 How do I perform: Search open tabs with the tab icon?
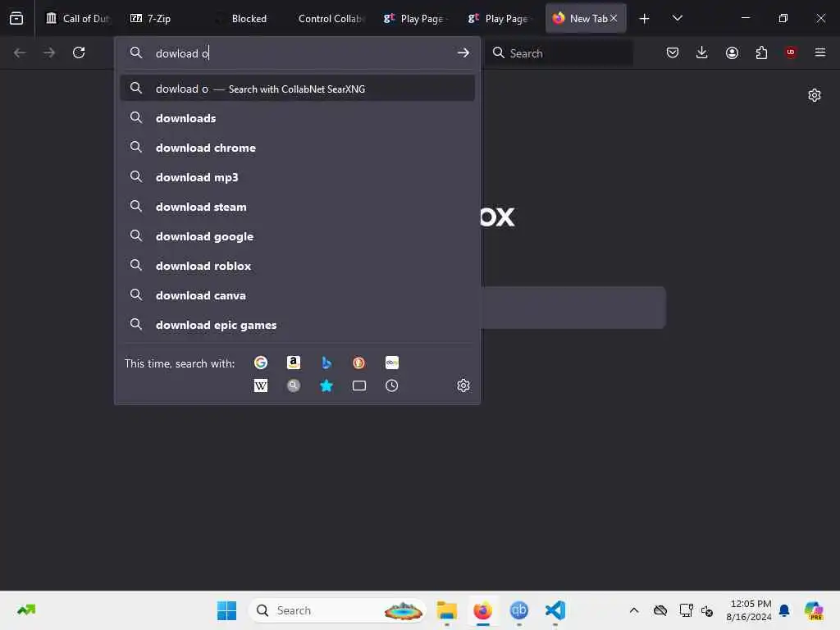(x=359, y=386)
